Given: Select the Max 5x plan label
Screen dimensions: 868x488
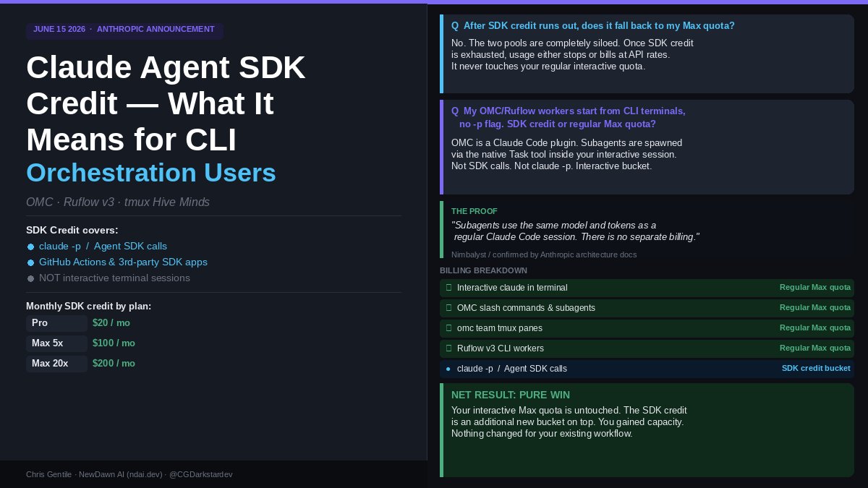Looking at the screenshot, I should coord(56,343).
